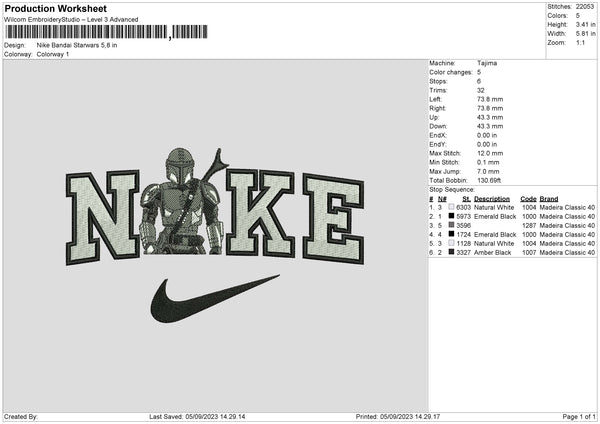
Task: Click the black Nike swoosh in the preview
Action: tap(214, 299)
